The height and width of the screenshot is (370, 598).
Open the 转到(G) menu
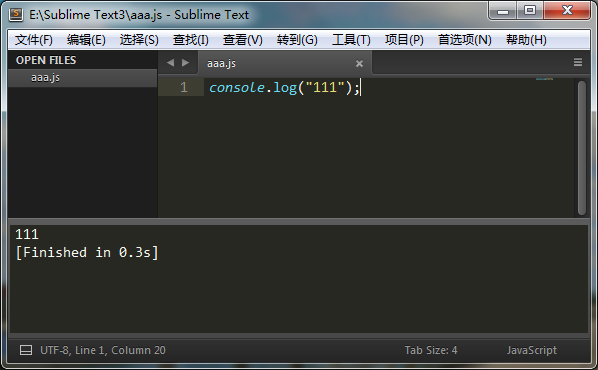(297, 40)
